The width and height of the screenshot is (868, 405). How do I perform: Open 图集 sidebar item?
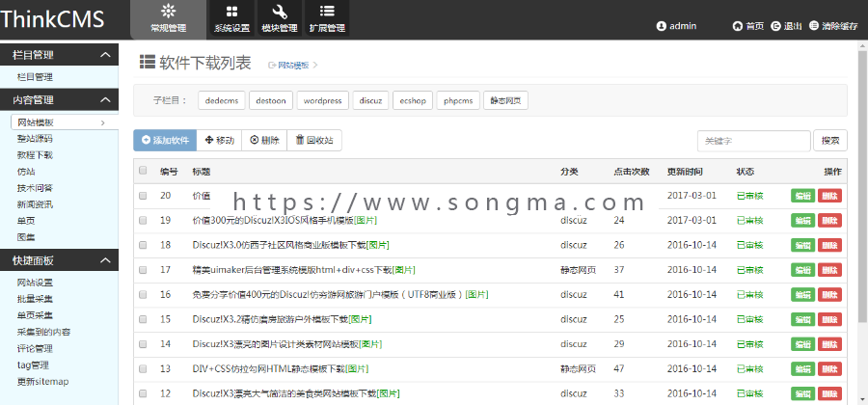click(x=26, y=237)
